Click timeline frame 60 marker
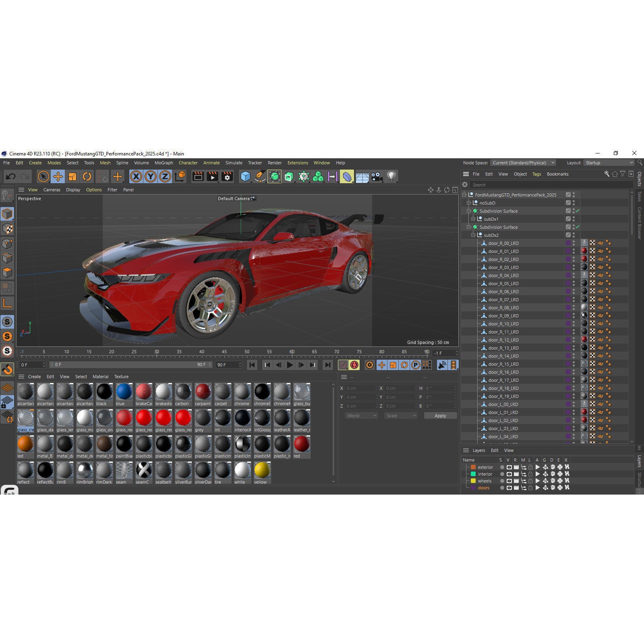 pos(292,352)
